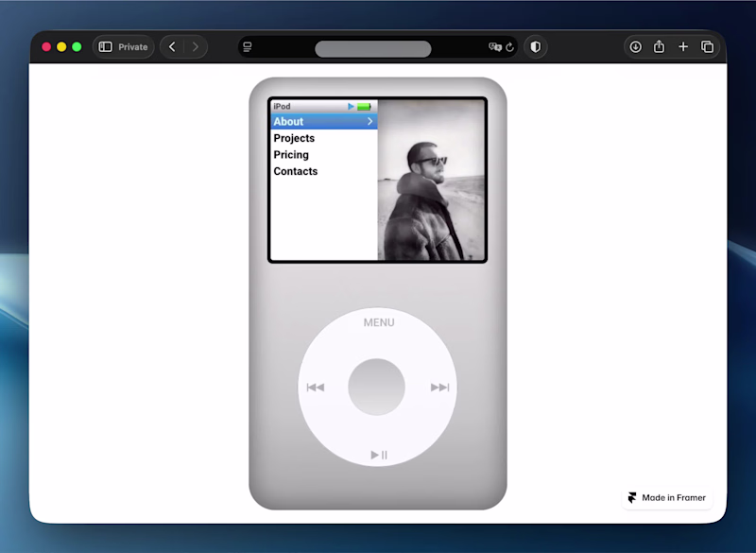Click the green battery indicator
The width and height of the screenshot is (756, 553).
click(364, 107)
